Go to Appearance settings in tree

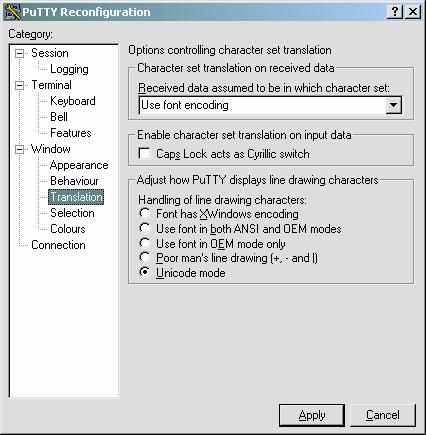79,165
